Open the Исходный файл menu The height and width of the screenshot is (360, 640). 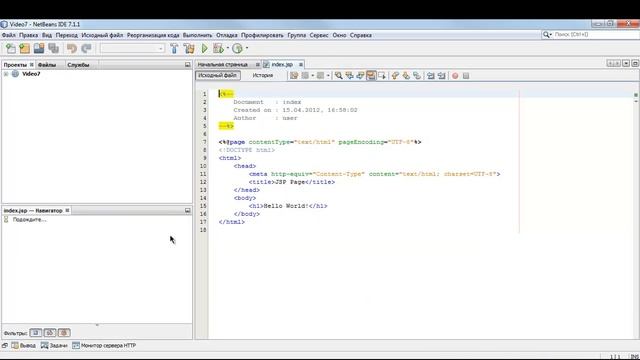(x=102, y=35)
